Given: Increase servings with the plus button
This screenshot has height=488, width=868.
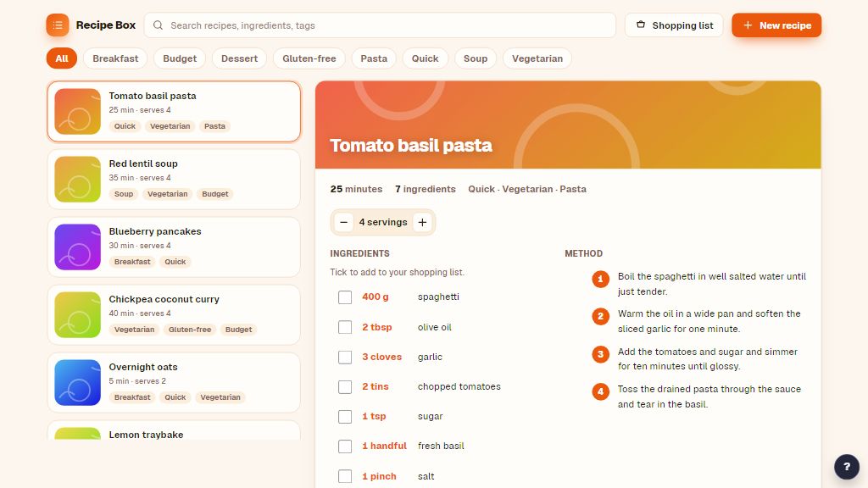Looking at the screenshot, I should tap(422, 223).
